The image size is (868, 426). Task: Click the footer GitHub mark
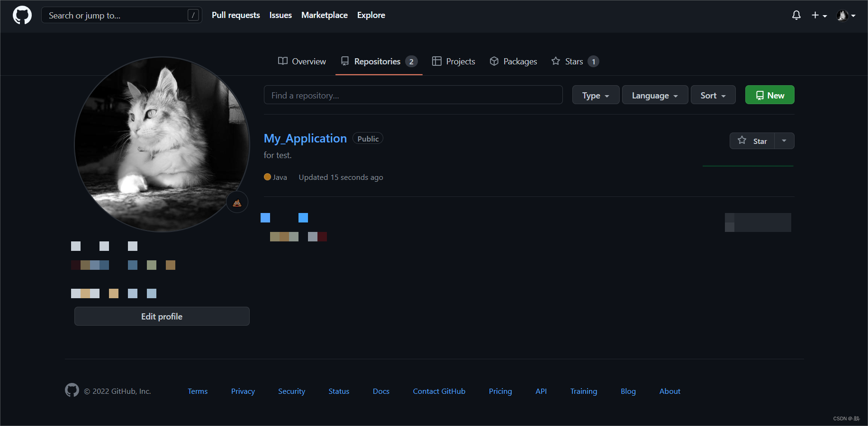click(x=72, y=390)
